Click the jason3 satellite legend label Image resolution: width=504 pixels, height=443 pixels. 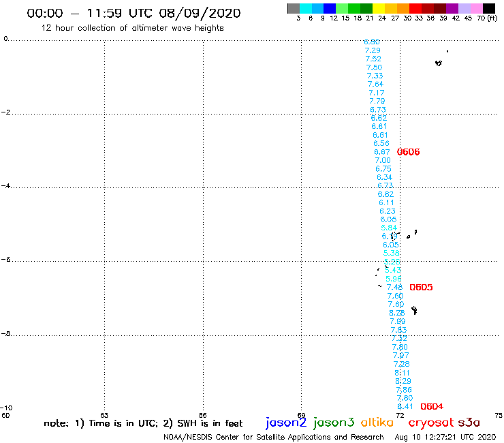pos(334,423)
